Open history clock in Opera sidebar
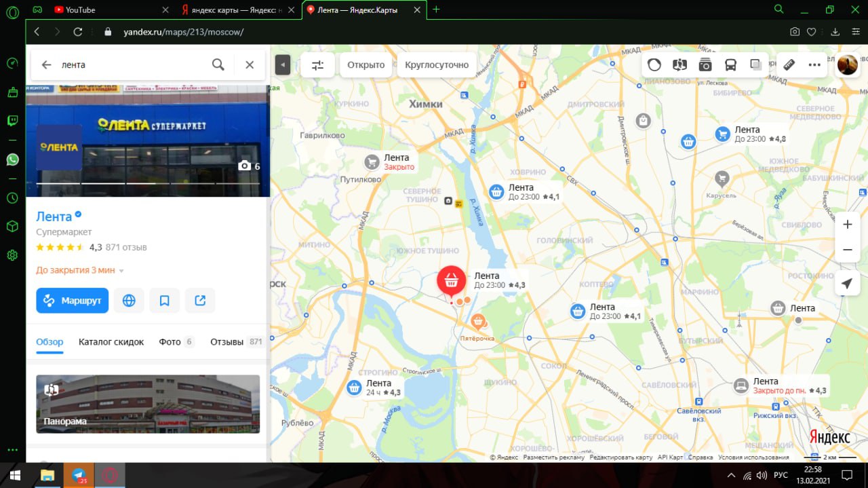 coord(12,198)
